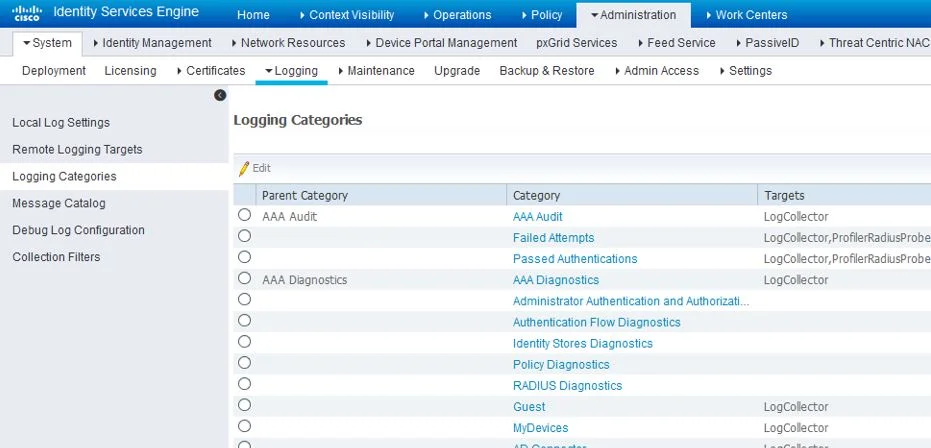Image resolution: width=931 pixels, height=448 pixels.
Task: Collapse the left sidebar using the arrow icon
Action: click(x=220, y=95)
